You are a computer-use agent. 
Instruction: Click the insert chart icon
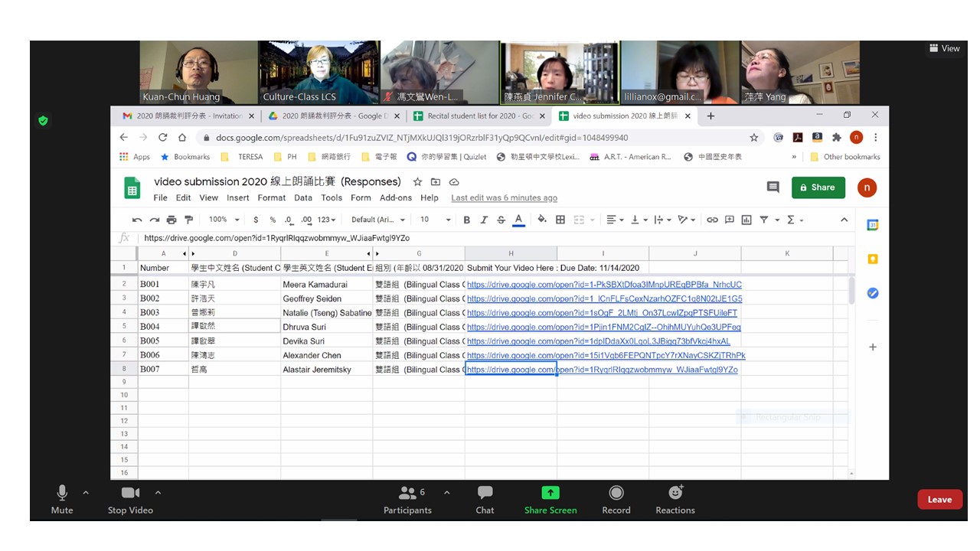746,220
